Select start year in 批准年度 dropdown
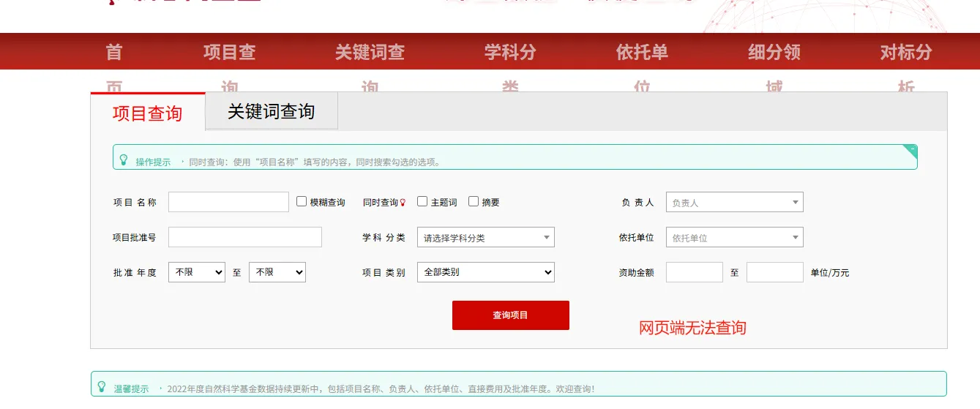 [x=196, y=272]
